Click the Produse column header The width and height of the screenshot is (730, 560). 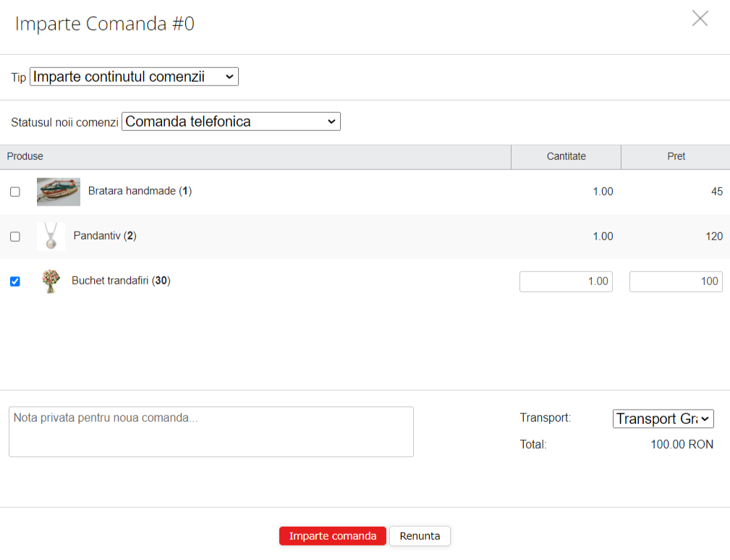[25, 156]
